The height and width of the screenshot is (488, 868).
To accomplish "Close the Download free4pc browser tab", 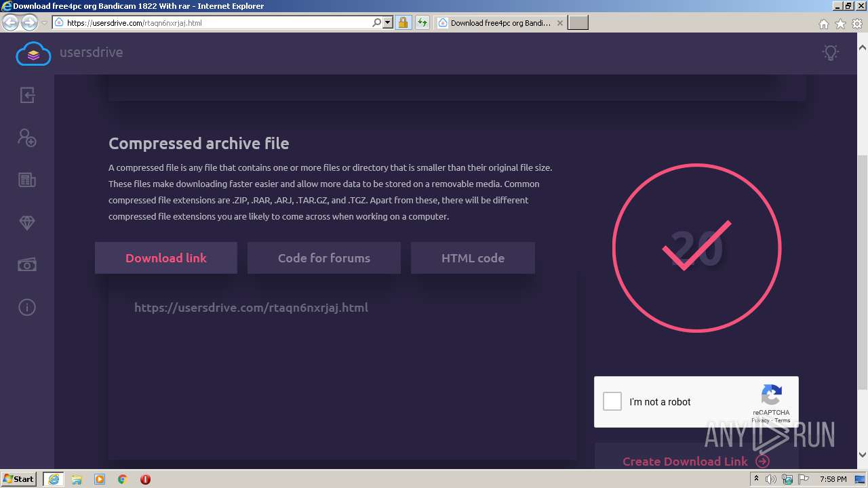I will click(x=559, y=22).
